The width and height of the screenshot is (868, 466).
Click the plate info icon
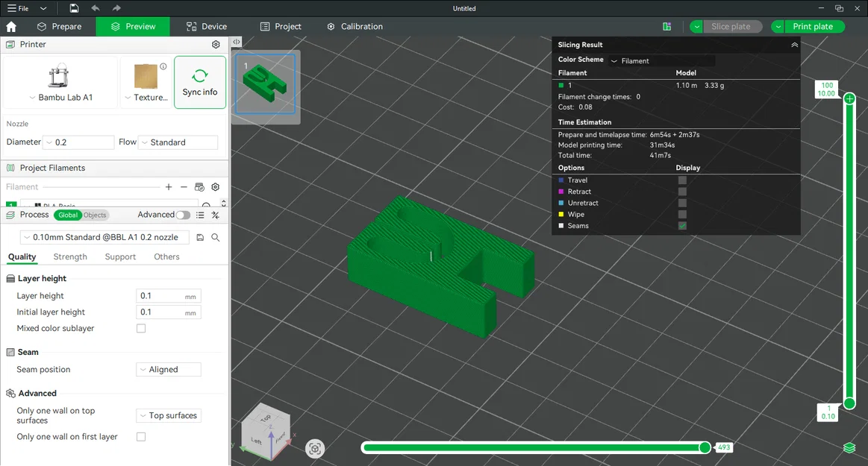point(163,66)
